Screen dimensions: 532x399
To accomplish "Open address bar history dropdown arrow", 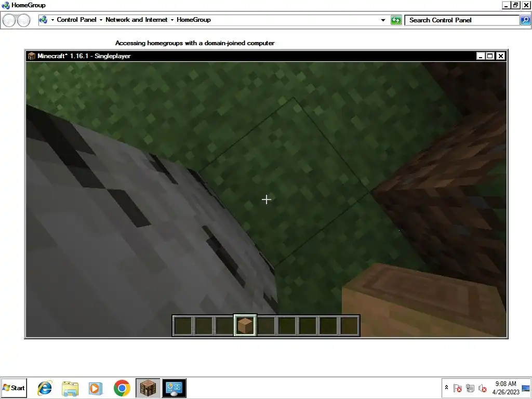I will point(383,20).
